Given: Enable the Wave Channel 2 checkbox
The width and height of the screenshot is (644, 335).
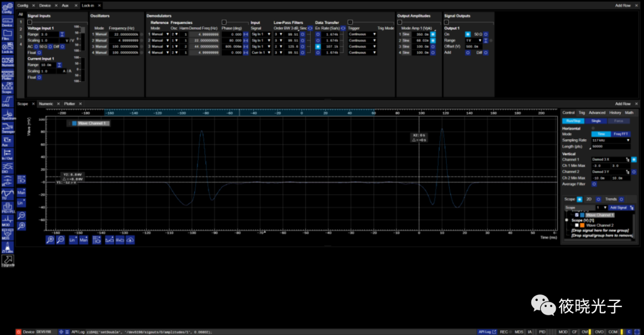Looking at the screenshot, I should [x=577, y=225].
